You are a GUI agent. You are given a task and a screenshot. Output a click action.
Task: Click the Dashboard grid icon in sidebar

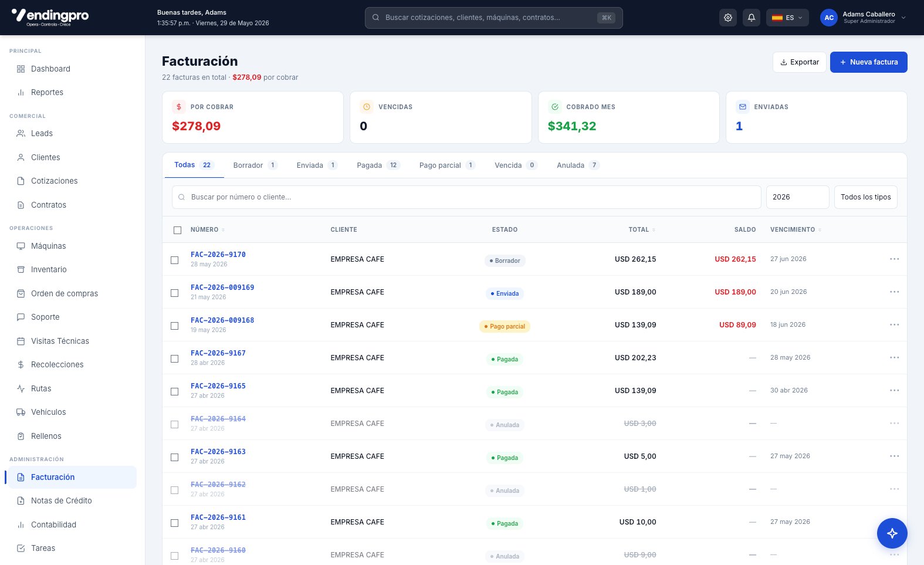pos(21,69)
